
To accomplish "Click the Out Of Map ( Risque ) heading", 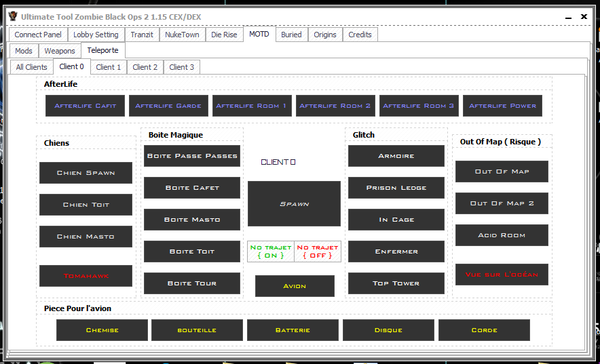I will click(500, 142).
